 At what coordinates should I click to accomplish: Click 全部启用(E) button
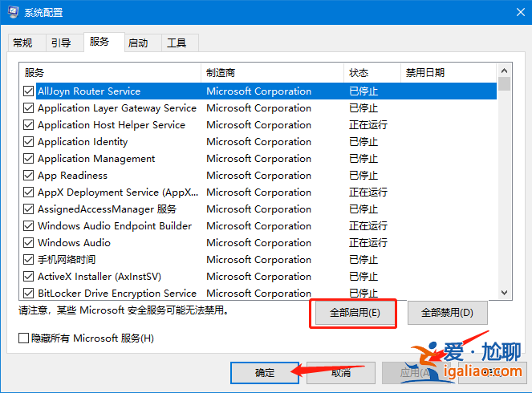tap(355, 312)
